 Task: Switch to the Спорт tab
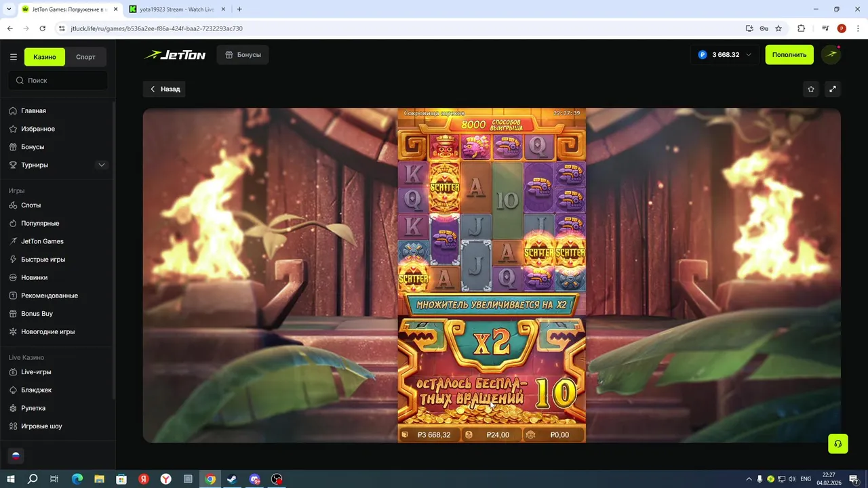[85, 57]
